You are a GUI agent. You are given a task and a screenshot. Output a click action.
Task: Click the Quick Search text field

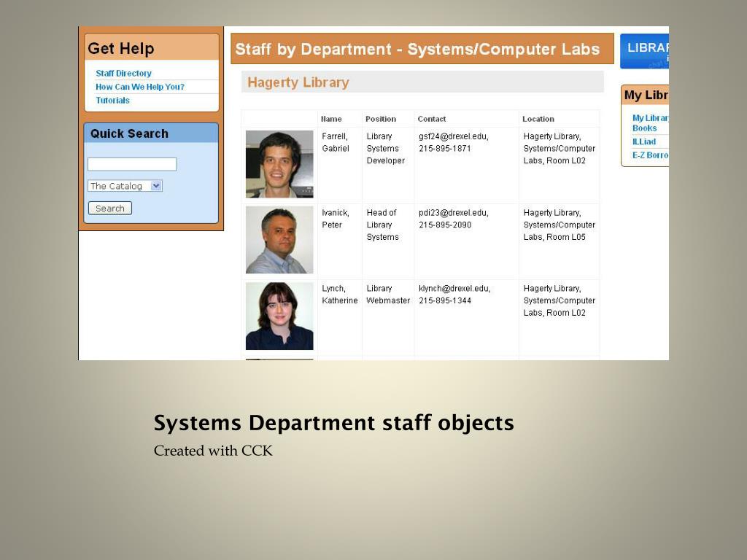click(x=132, y=164)
